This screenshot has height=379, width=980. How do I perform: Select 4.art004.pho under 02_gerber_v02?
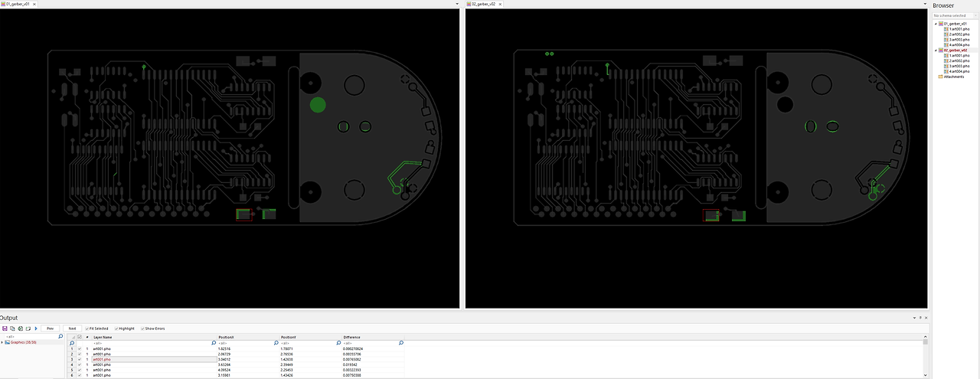pos(960,71)
